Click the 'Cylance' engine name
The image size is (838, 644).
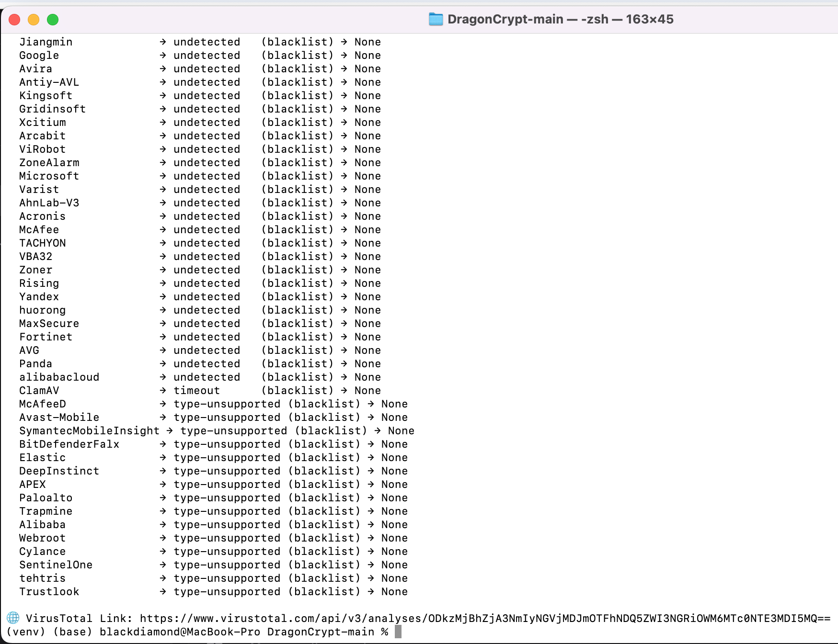[x=43, y=552]
